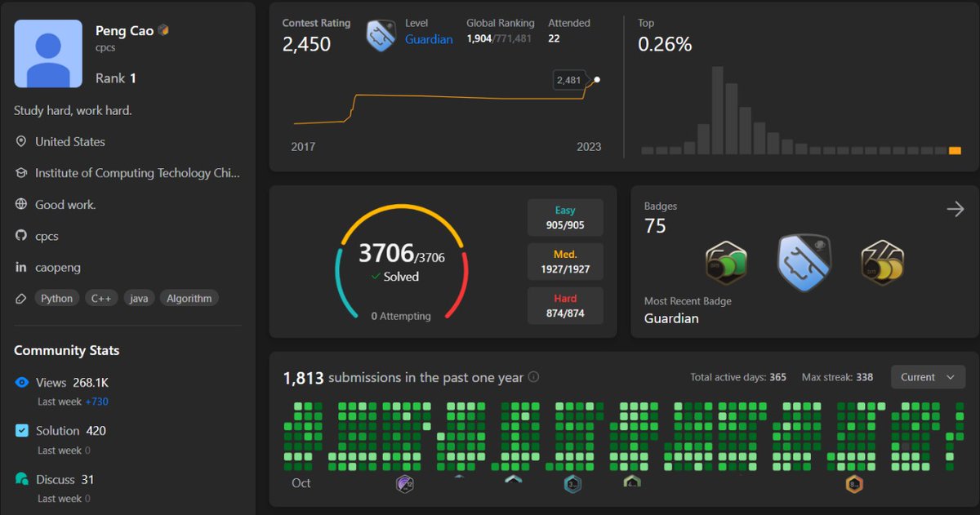
Task: Click the Contest Rating 2,450 value
Action: pyautogui.click(x=307, y=45)
